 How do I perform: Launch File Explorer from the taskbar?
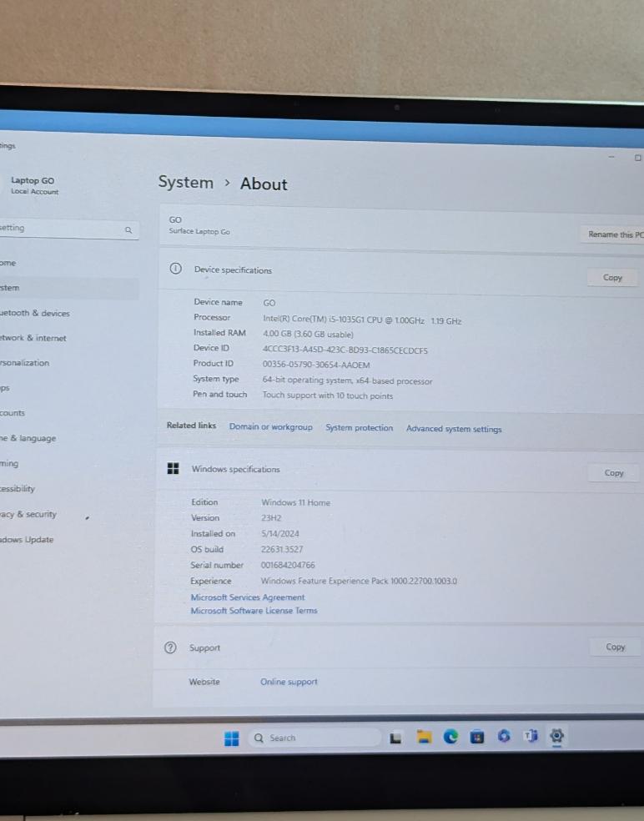pyautogui.click(x=424, y=737)
